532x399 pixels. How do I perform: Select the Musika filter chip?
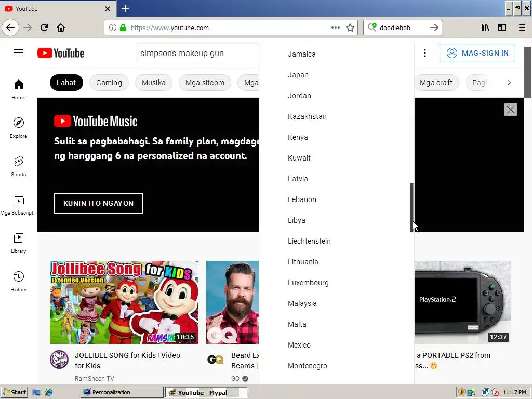(x=154, y=83)
